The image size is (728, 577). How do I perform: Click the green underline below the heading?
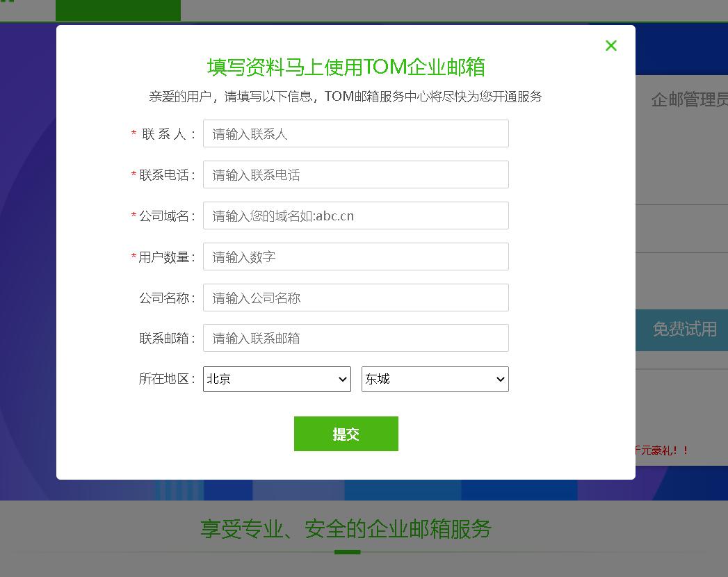coord(346,553)
